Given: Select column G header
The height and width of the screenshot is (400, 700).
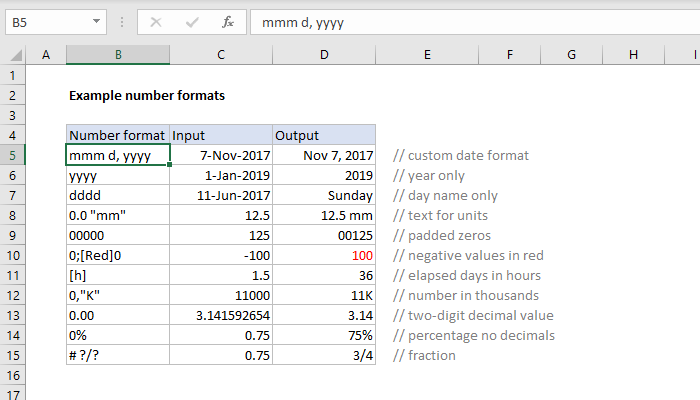Looking at the screenshot, I should coord(571,54).
